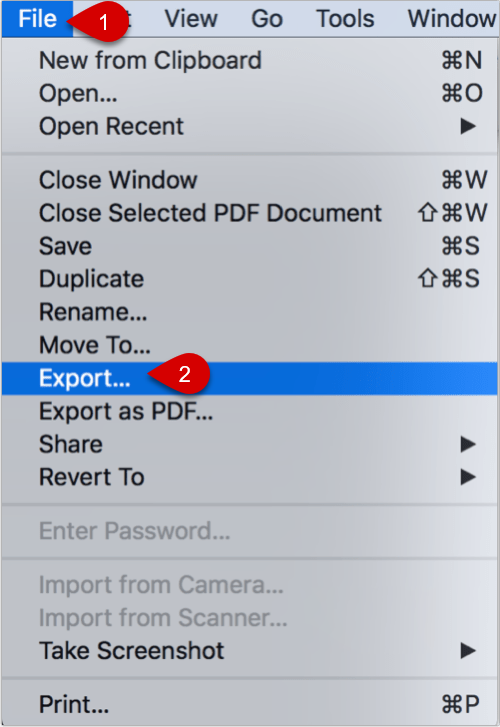Open the Tools menu
The image size is (500, 727).
(x=345, y=19)
